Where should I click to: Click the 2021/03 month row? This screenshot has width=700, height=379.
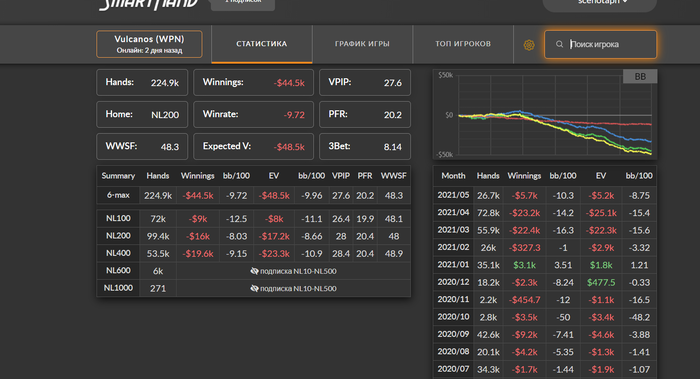[x=545, y=230]
